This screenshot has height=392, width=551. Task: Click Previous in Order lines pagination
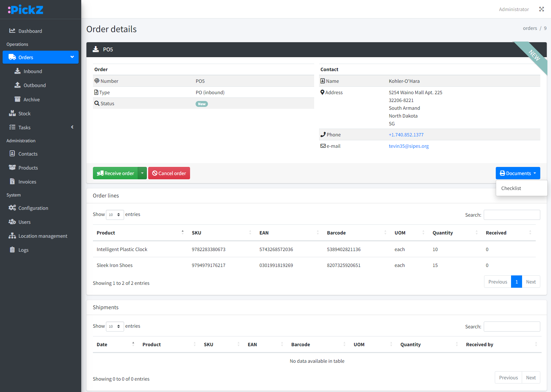coord(498,282)
